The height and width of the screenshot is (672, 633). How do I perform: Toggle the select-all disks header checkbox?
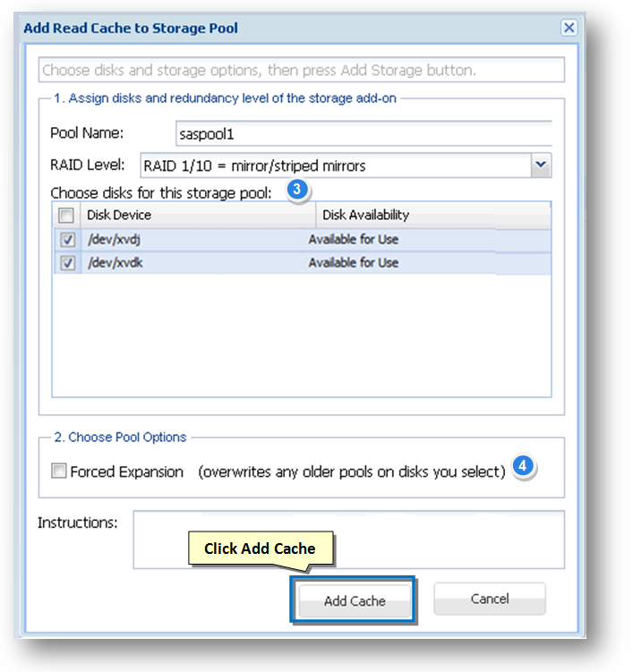pyautogui.click(x=66, y=216)
